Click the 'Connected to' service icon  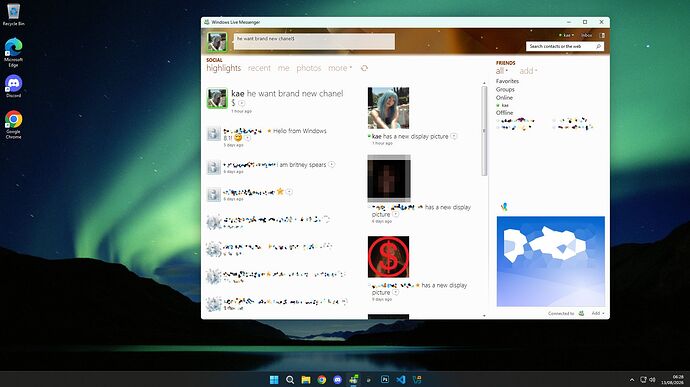(x=581, y=313)
